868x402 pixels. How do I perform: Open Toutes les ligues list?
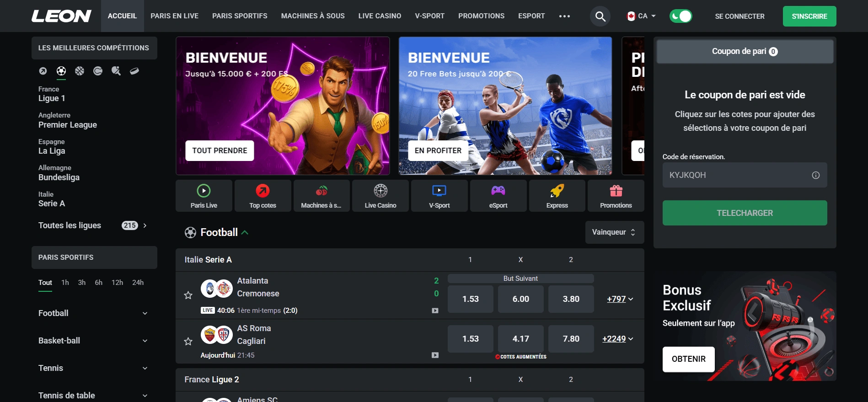93,225
